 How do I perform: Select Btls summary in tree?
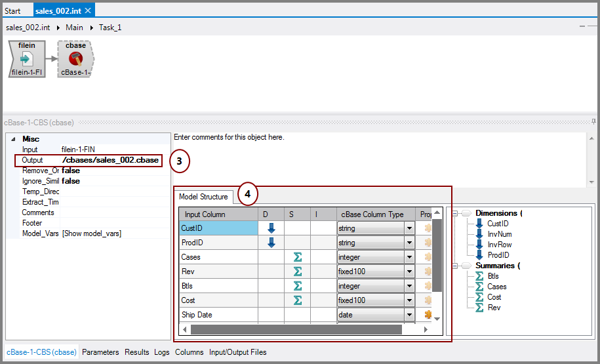click(x=493, y=276)
